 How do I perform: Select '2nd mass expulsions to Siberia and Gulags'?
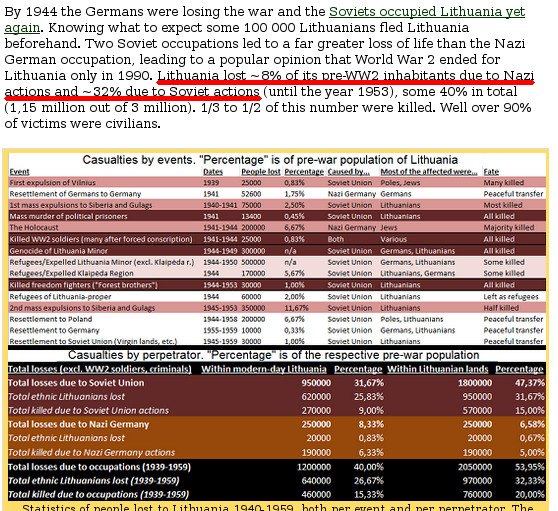pyautogui.click(x=82, y=308)
